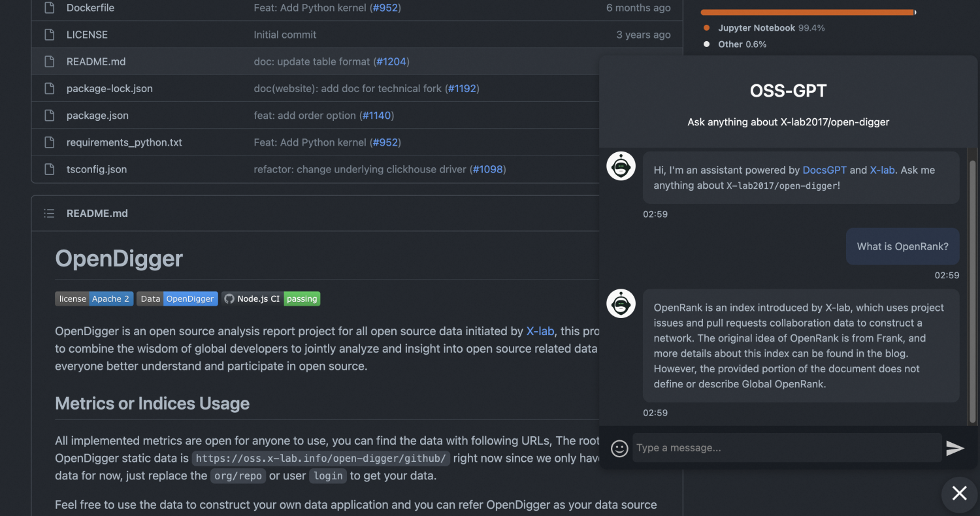Click the Dockerfile file icon

[x=49, y=8]
